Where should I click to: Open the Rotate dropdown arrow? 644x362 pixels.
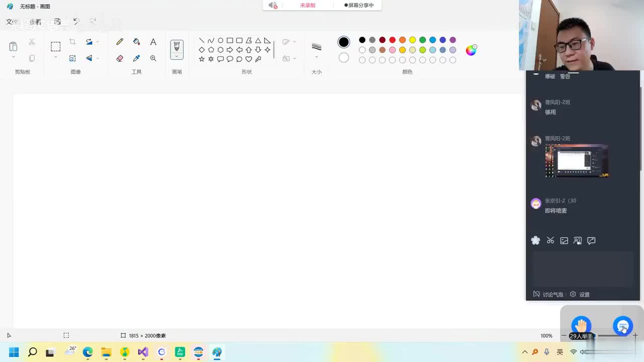pos(98,42)
